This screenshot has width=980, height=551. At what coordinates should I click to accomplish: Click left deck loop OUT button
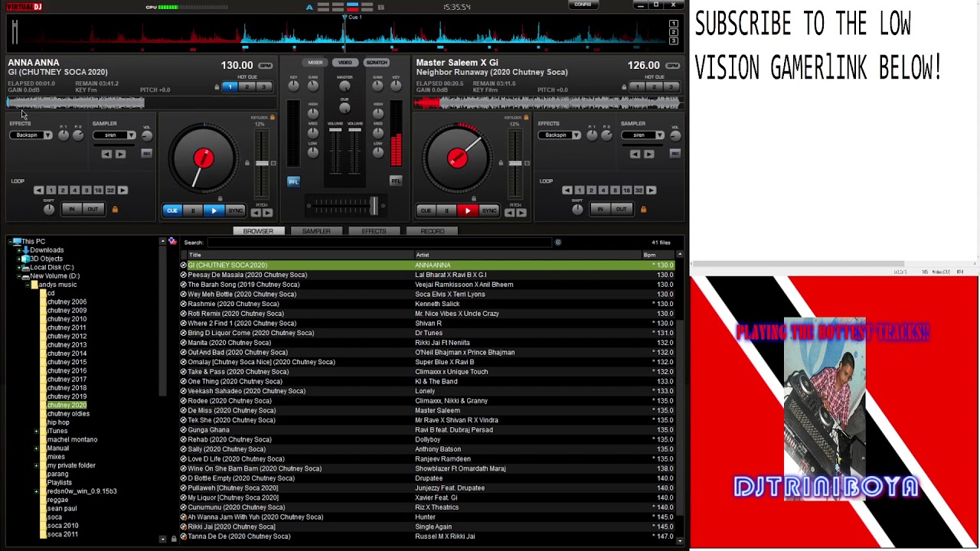click(x=93, y=209)
